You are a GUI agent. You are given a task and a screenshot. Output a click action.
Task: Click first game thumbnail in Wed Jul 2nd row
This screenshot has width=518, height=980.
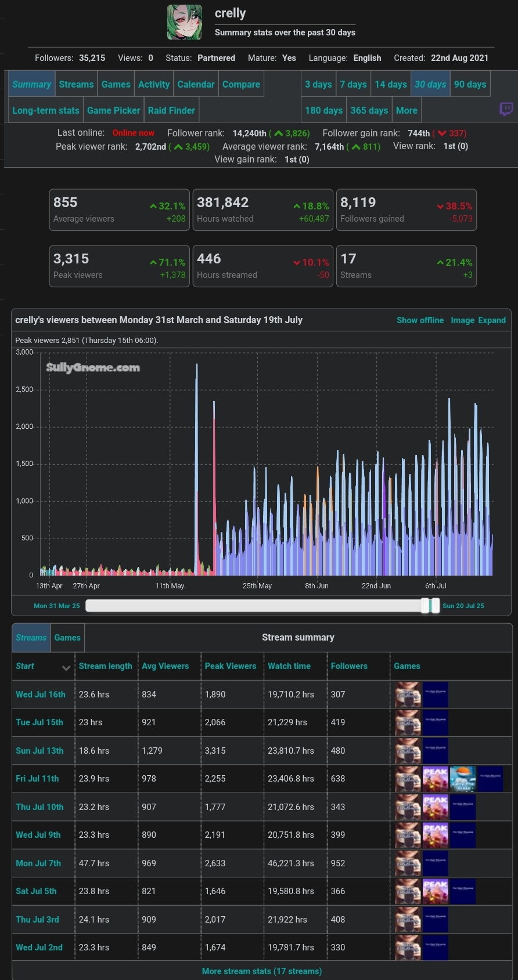coord(408,948)
